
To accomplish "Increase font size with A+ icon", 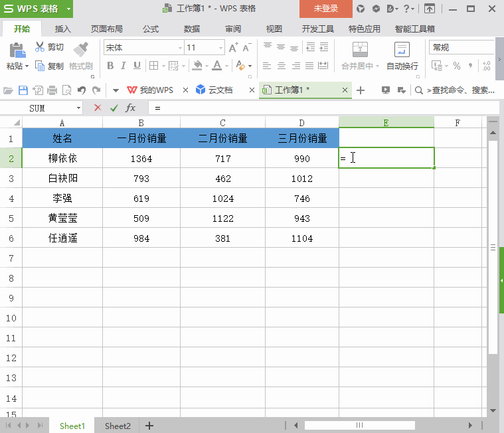I will click(x=234, y=48).
